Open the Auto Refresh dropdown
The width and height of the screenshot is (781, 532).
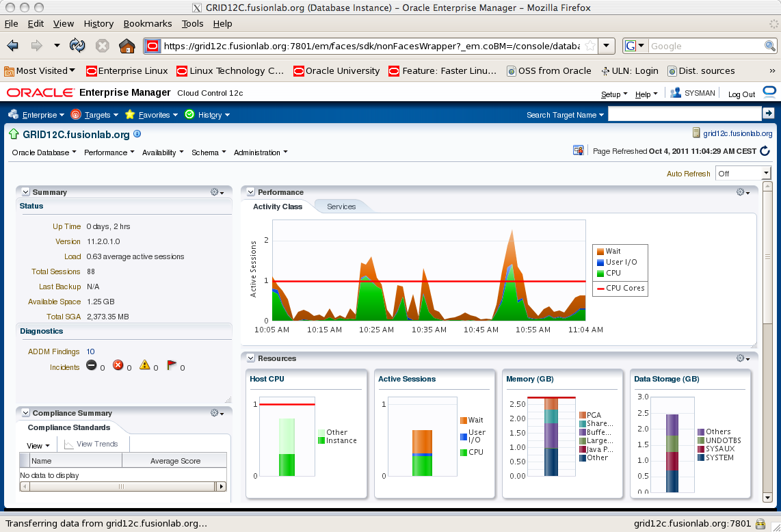(743, 174)
